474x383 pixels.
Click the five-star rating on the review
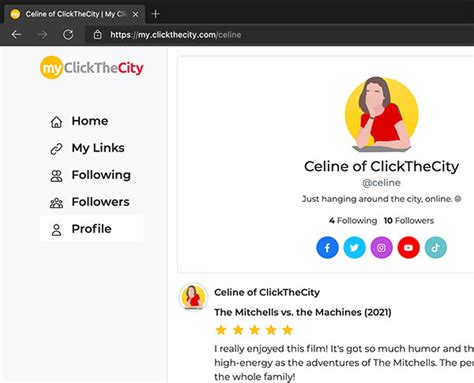coord(254,330)
